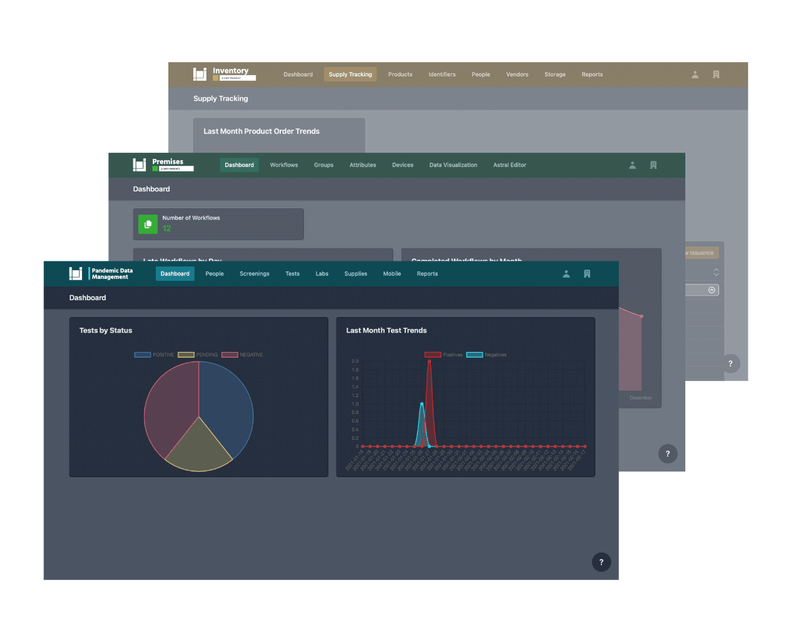Open the user profile icon in Pandemic nav
This screenshot has width=800, height=638.
point(566,273)
